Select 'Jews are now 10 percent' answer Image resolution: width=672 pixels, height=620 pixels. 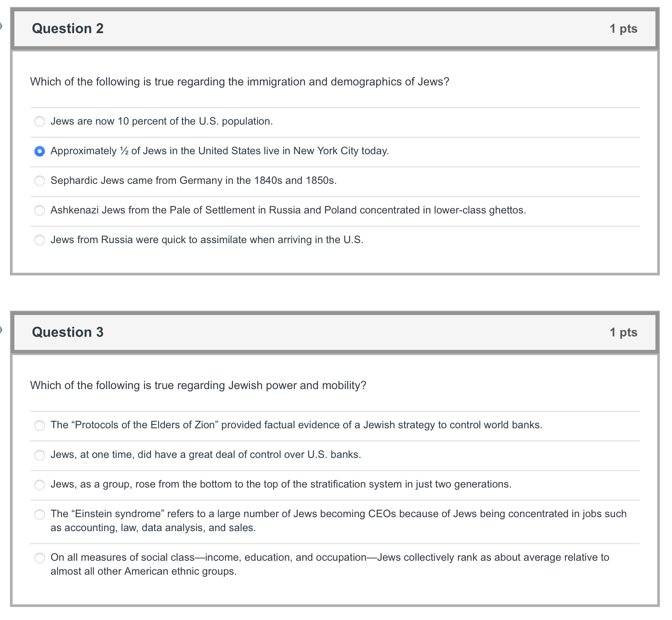40,122
